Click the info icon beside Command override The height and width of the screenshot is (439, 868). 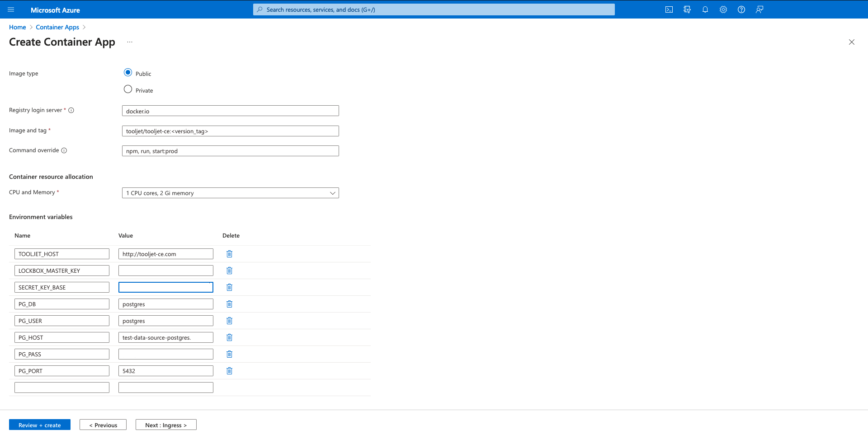64,150
